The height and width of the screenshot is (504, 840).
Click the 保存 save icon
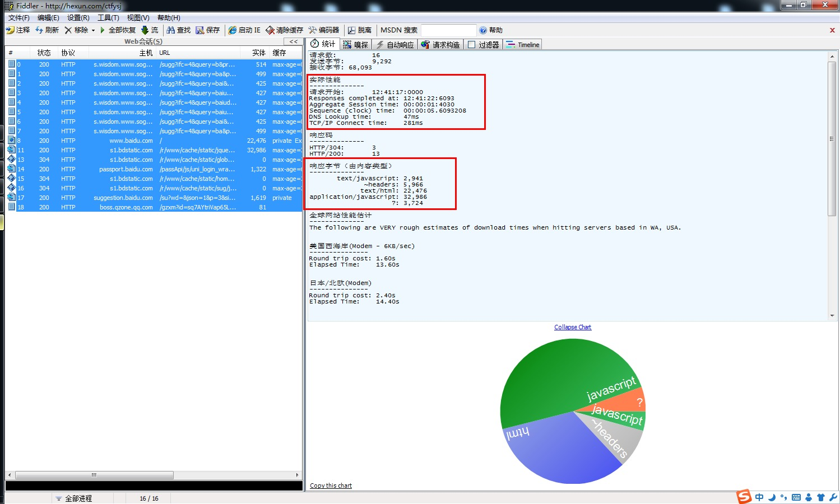point(208,30)
